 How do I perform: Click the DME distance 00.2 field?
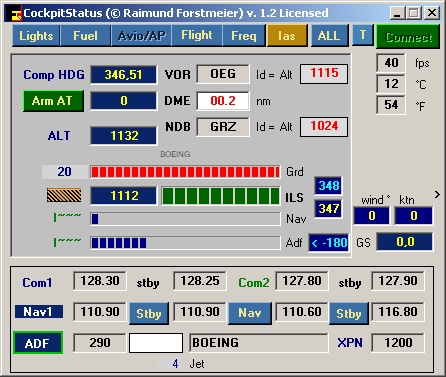[223, 101]
